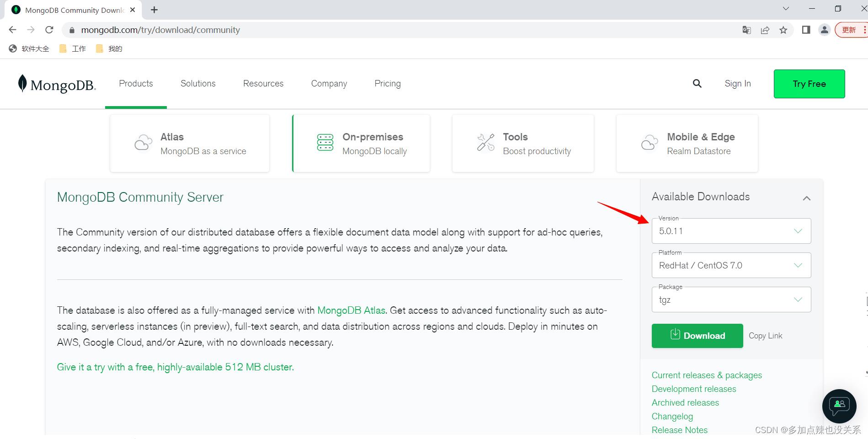Bookmark page with the star icon
Image resolution: width=868 pixels, height=439 pixels.
tap(783, 30)
